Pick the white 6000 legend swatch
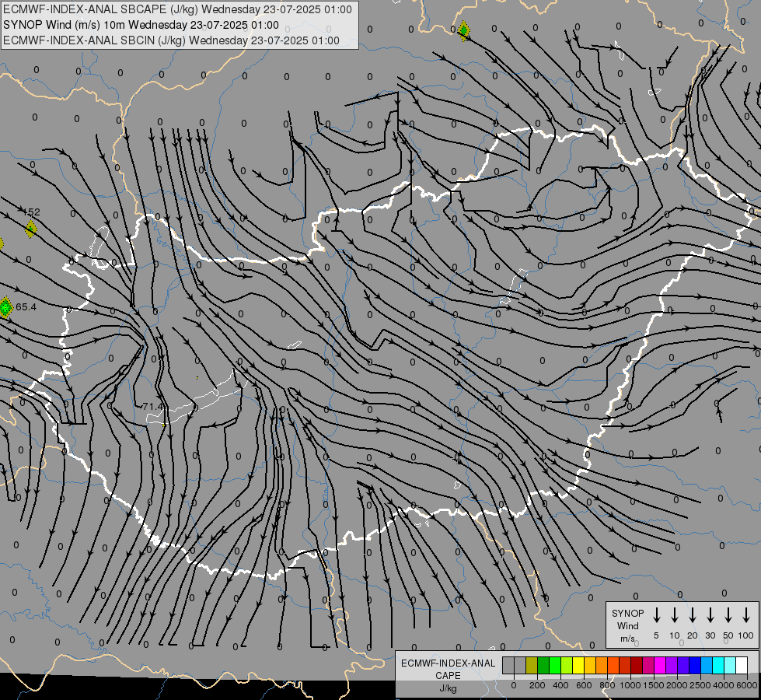This screenshot has height=700, width=761. tap(742, 665)
